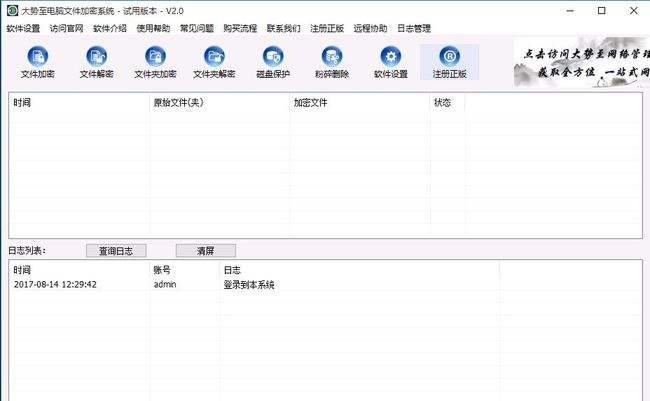Screen dimensions: 650x401
Task: Click the 原始文件(夹) column header
Action: [220, 102]
